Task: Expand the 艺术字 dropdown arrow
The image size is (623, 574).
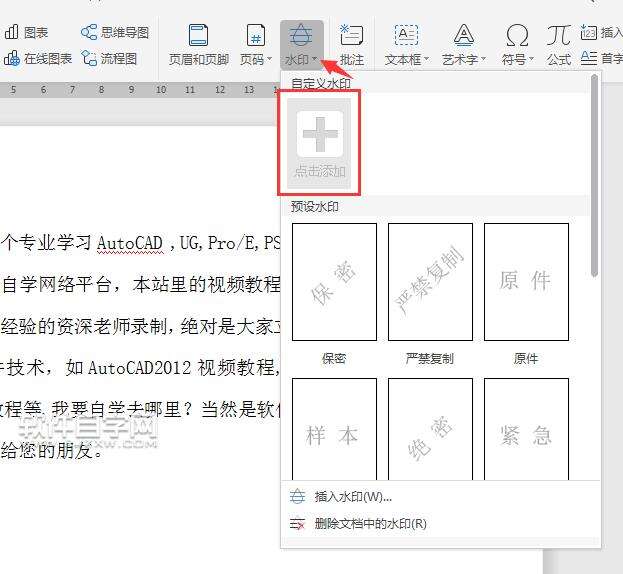Action: pos(483,59)
